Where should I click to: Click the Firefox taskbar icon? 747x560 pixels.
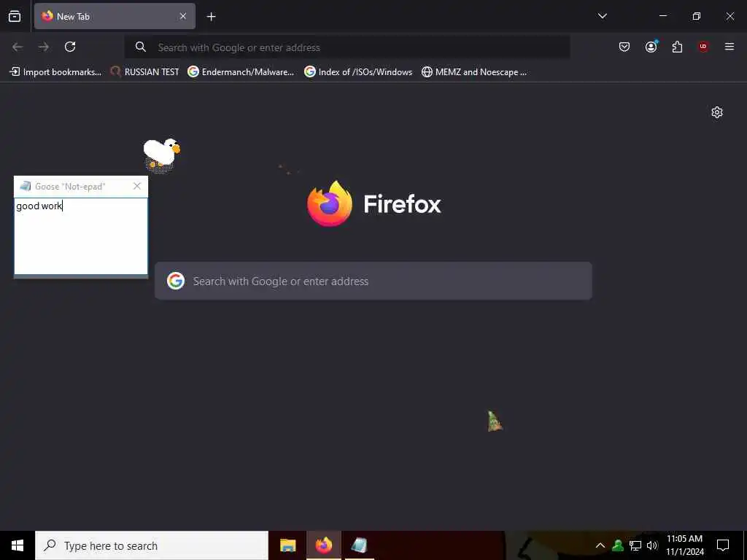click(323, 545)
